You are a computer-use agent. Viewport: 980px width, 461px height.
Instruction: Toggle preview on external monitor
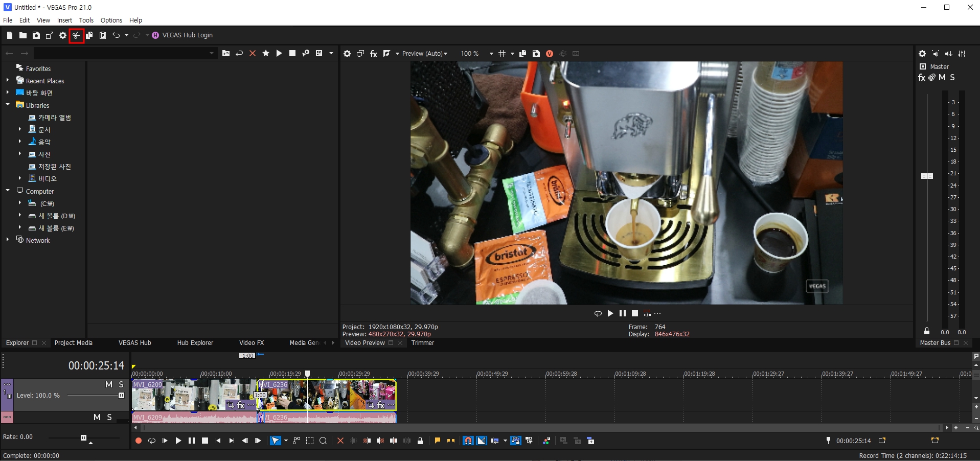pyautogui.click(x=360, y=54)
